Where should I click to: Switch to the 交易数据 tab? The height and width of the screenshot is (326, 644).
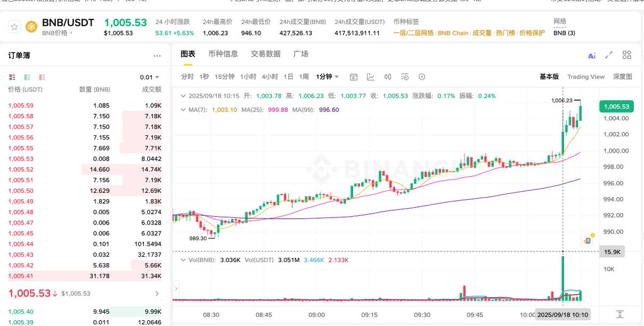click(266, 54)
